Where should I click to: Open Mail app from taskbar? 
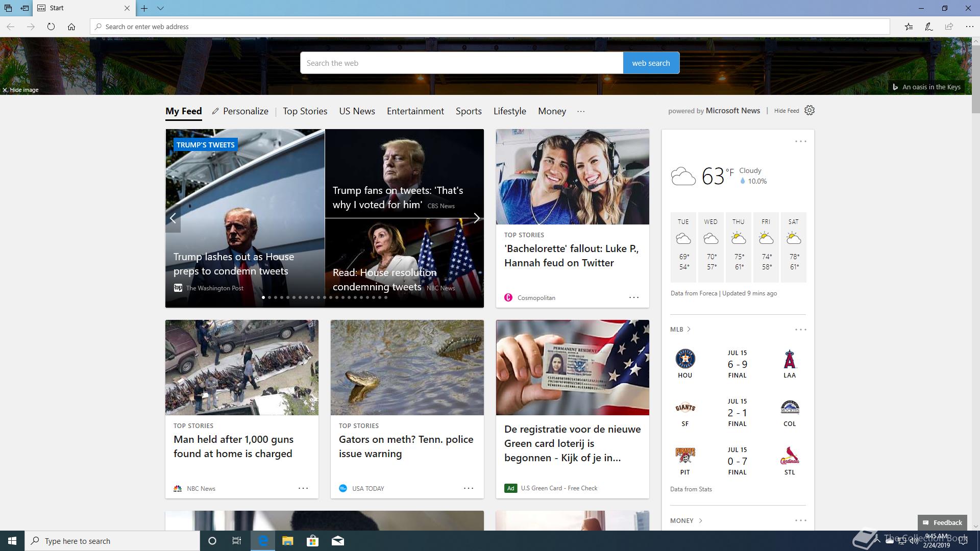(x=338, y=541)
